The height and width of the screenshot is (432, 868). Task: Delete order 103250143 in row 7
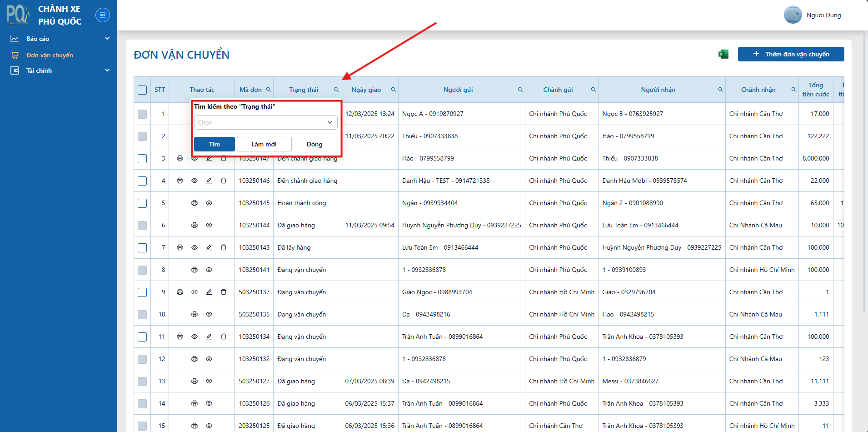(224, 247)
